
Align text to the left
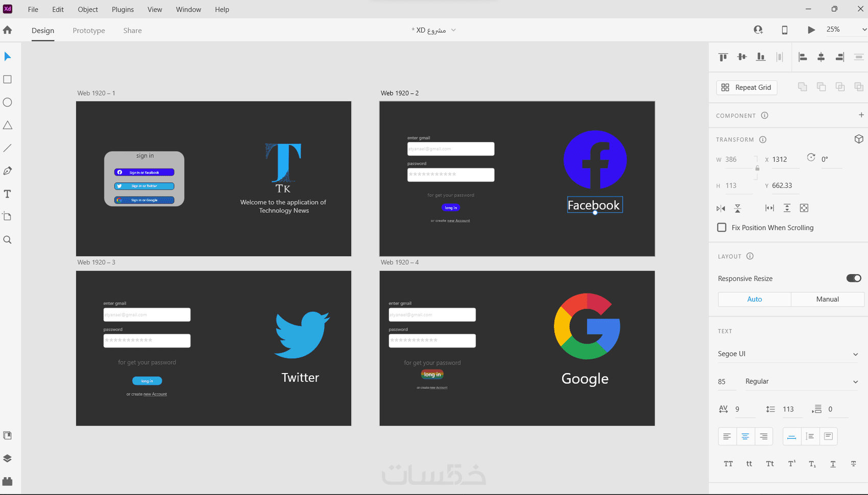coord(727,436)
